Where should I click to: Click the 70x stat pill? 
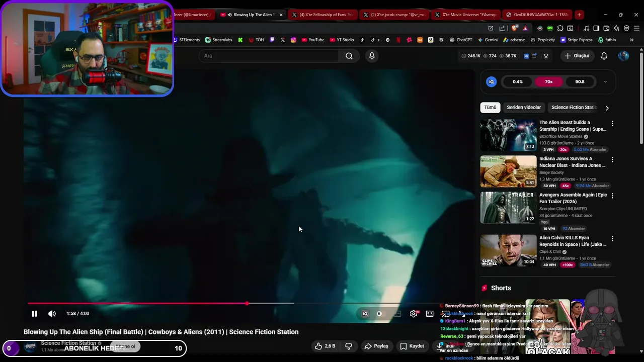point(548,81)
